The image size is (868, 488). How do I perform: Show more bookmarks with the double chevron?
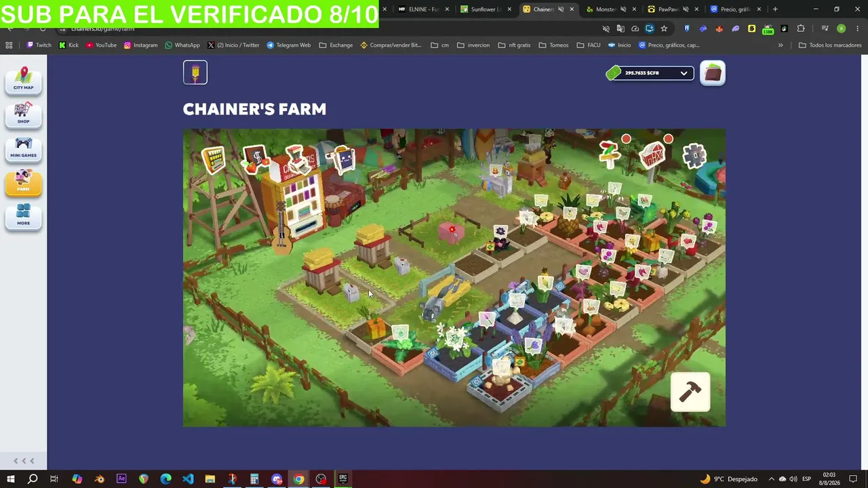pyautogui.click(x=781, y=45)
